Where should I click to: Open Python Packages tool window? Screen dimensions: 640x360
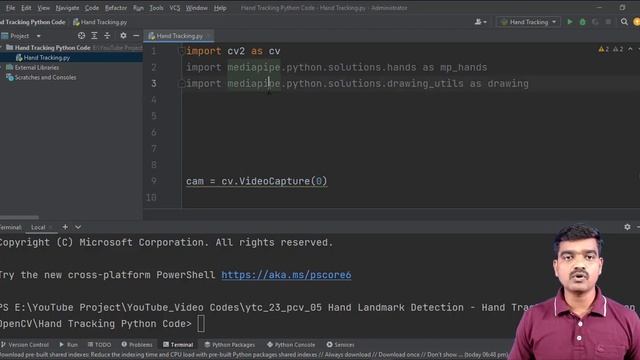(x=230, y=345)
